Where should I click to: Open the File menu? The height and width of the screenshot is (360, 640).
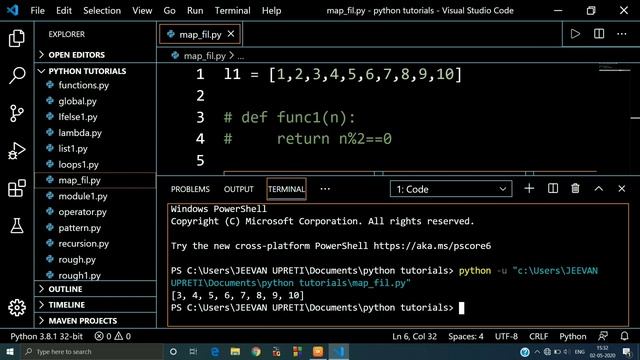click(x=38, y=11)
